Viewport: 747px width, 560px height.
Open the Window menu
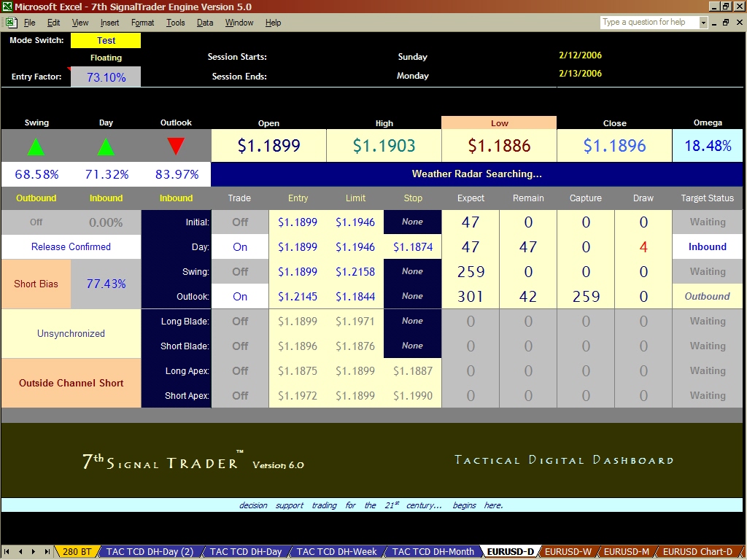[x=239, y=23]
